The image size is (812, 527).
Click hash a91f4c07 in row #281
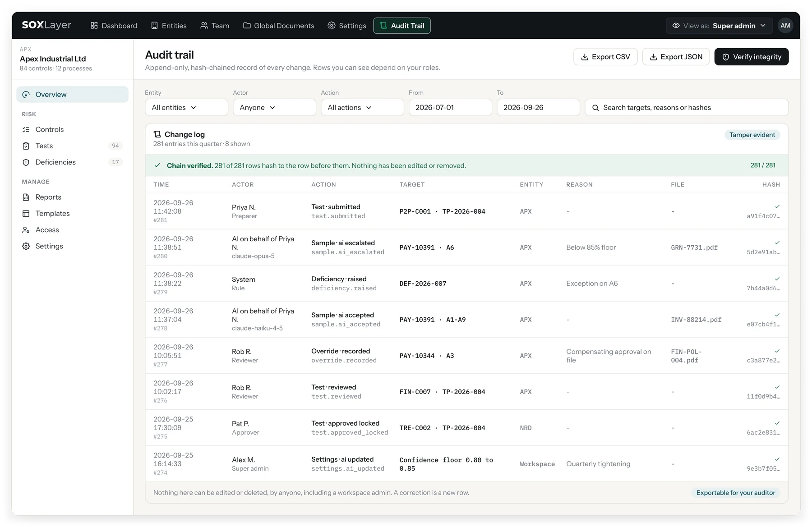[x=763, y=216]
